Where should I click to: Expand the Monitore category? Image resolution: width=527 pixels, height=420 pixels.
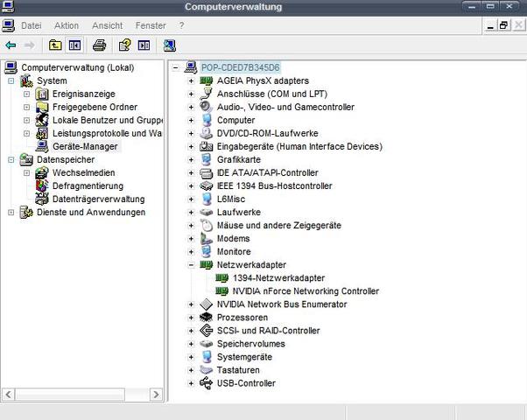click(x=191, y=252)
